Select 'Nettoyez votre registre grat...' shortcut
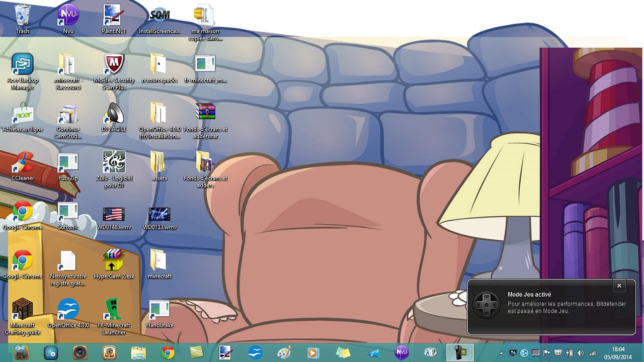This screenshot has height=362, width=644. tap(68, 267)
